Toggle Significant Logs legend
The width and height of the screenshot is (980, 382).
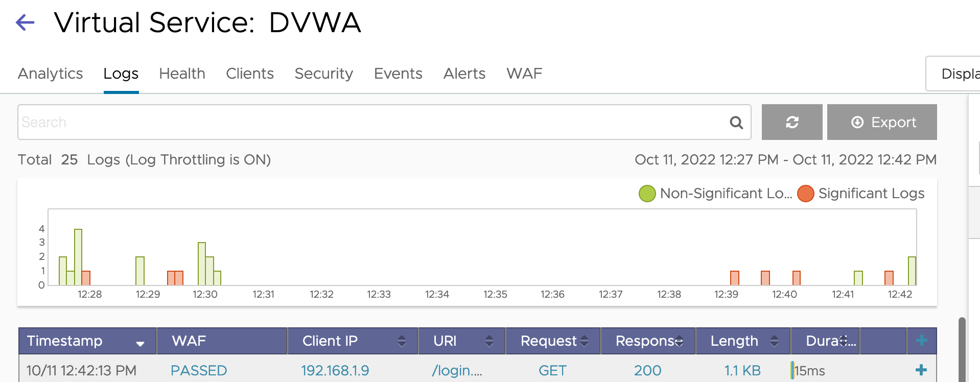tap(861, 194)
